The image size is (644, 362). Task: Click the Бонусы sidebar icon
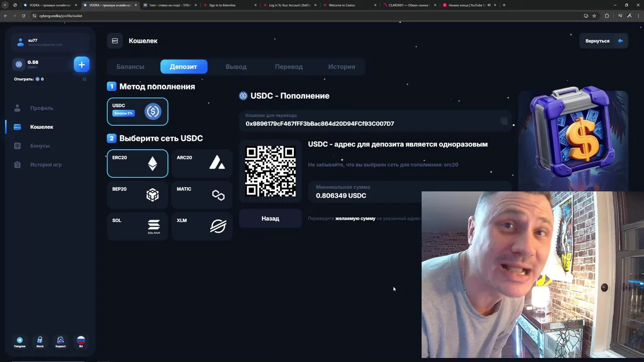coord(18,146)
